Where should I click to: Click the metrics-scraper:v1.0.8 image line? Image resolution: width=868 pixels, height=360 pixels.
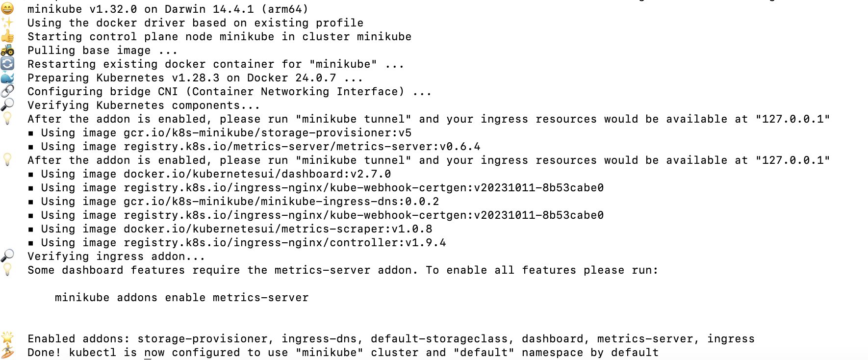pyautogui.click(x=230, y=229)
